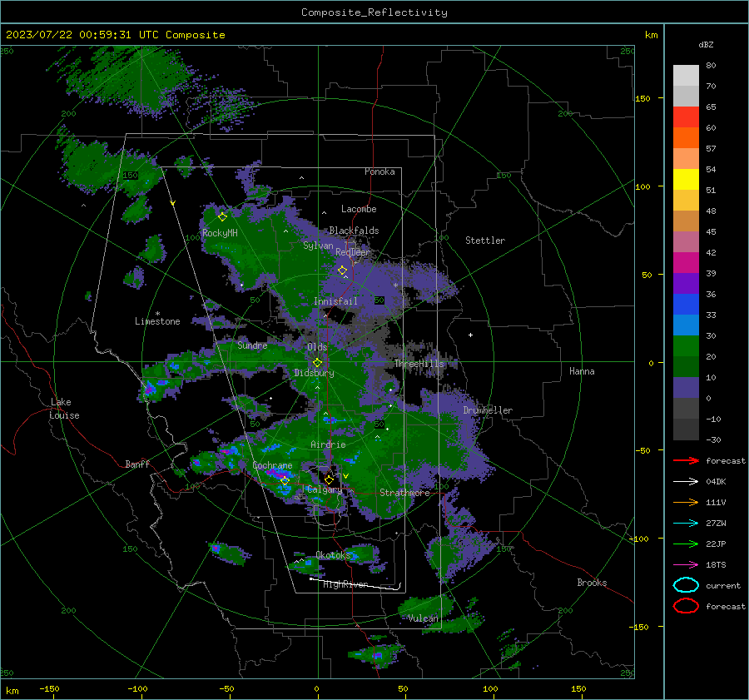Click the Ponoka label on map

click(x=379, y=171)
